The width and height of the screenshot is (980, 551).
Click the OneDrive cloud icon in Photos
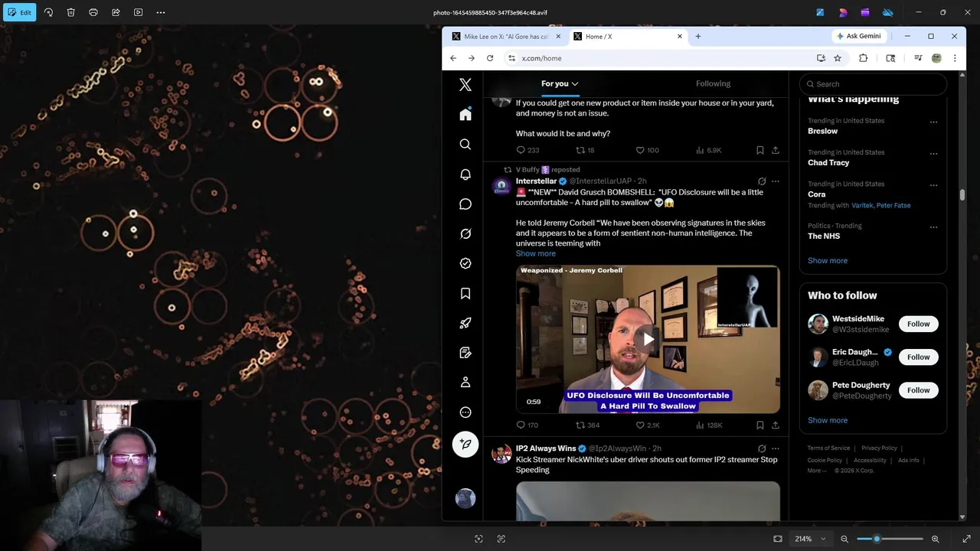(x=888, y=12)
